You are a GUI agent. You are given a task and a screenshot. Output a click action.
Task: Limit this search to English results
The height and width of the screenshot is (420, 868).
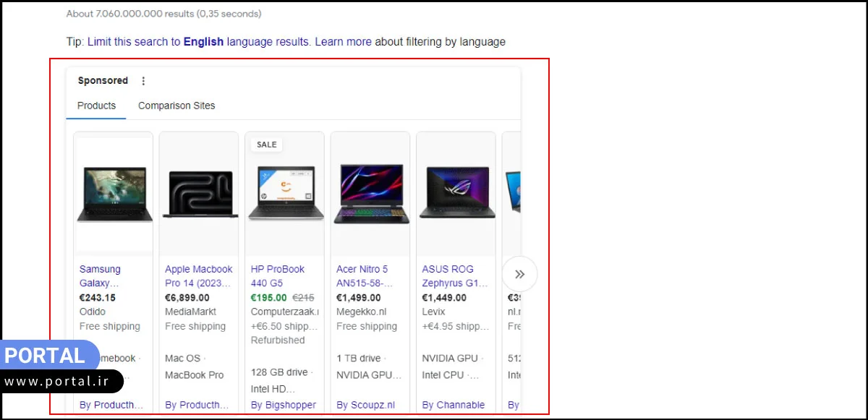pos(199,42)
